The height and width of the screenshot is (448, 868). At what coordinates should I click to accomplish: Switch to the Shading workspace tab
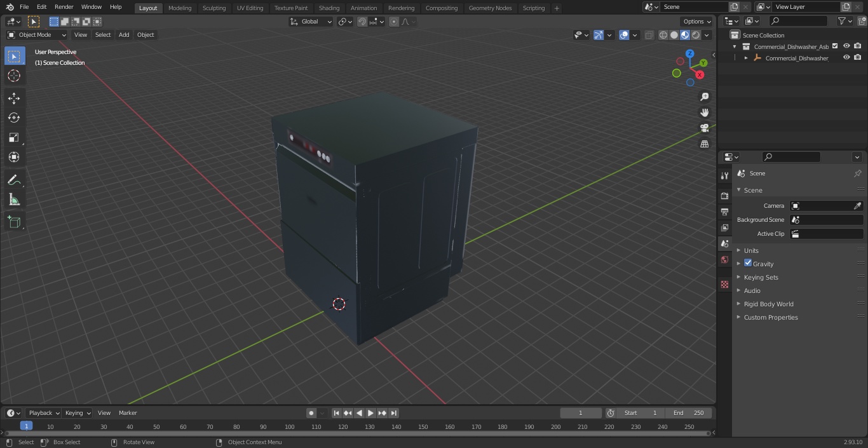pos(329,8)
